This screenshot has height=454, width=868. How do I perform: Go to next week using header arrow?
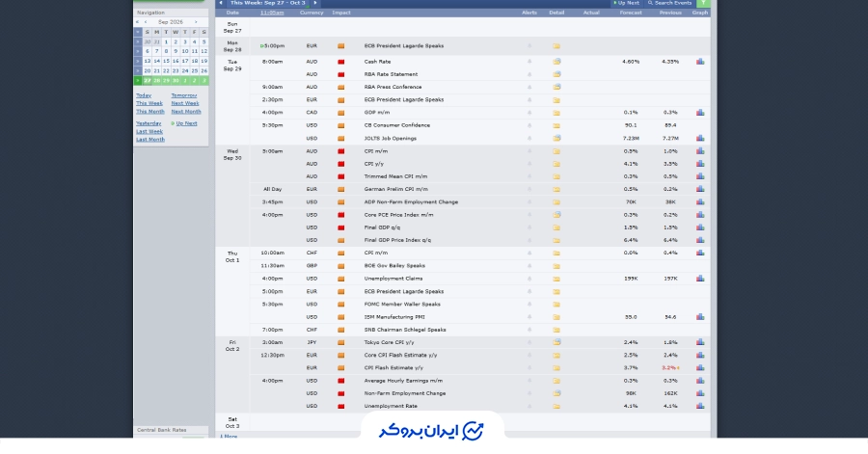pos(315,3)
